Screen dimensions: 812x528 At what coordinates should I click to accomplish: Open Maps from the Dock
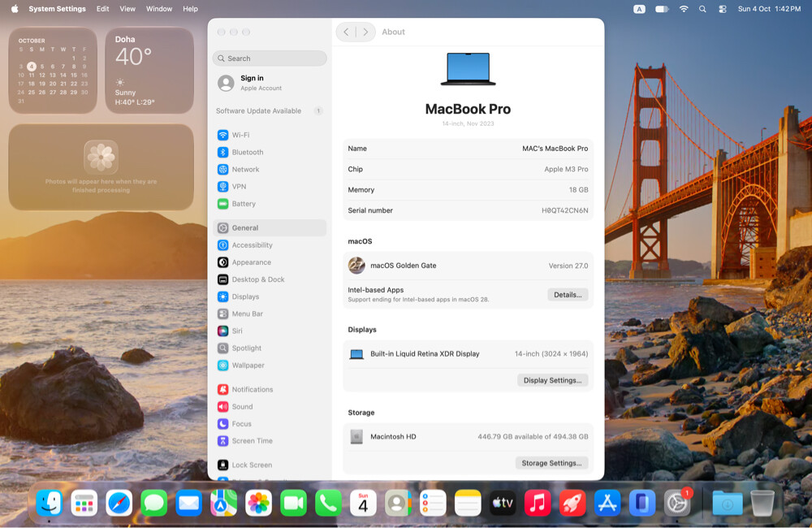click(x=224, y=503)
